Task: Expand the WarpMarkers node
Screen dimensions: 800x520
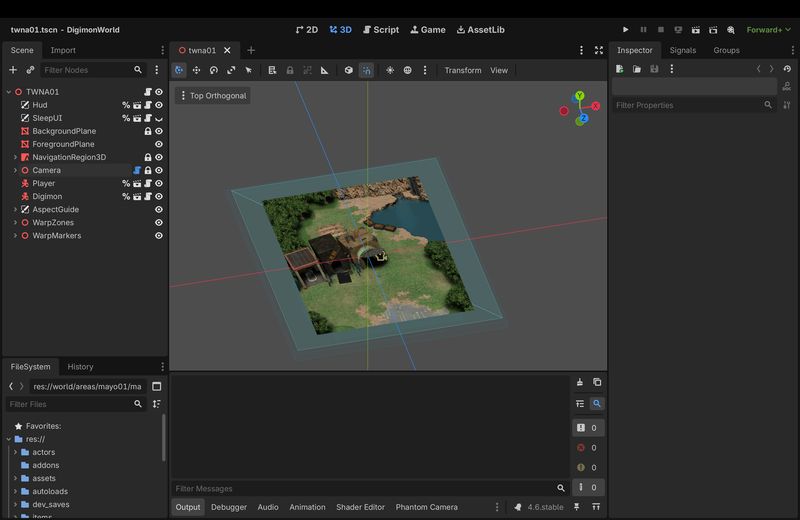Action: pyautogui.click(x=15, y=236)
